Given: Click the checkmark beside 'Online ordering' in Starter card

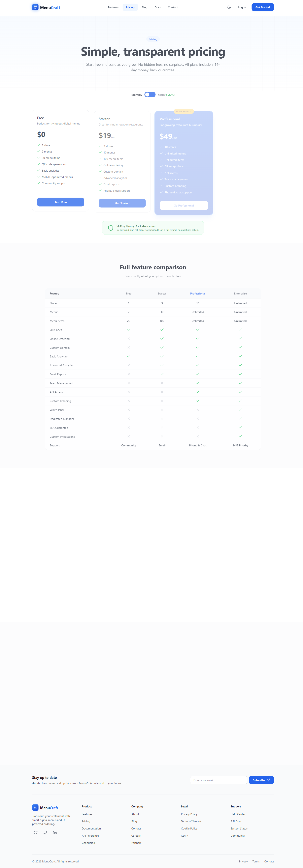Looking at the screenshot, I should pos(100,165).
